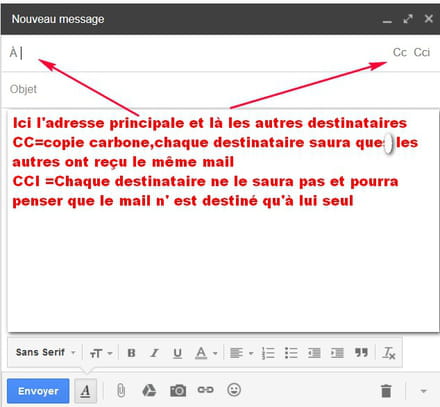440x407 pixels.
Task: Remove formatting with the Tx icon
Action: tap(389, 353)
